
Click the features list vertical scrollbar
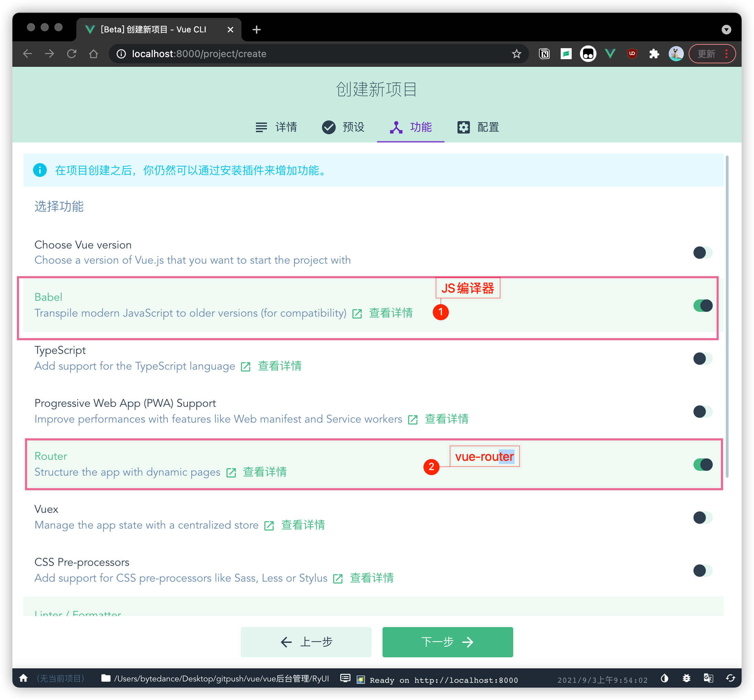tap(727, 316)
